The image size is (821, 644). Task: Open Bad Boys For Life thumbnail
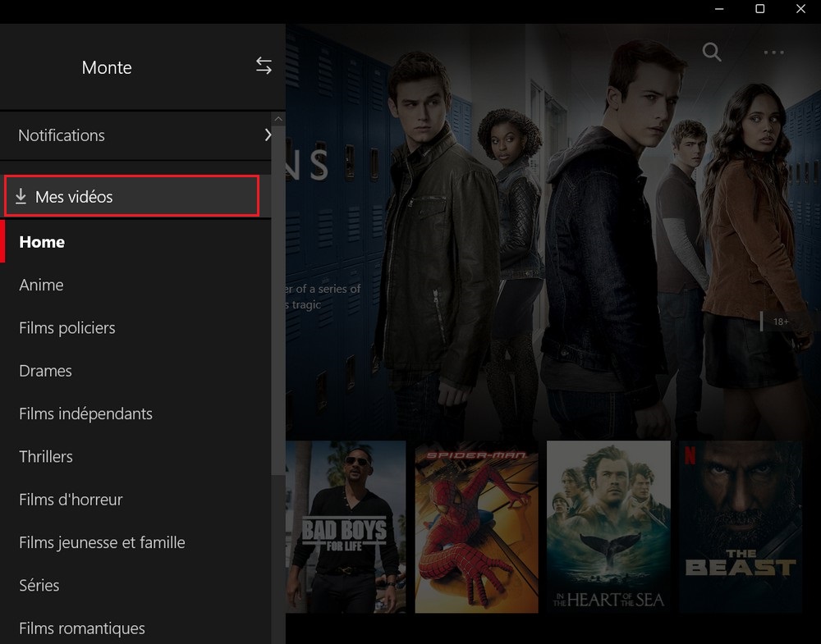pos(346,527)
